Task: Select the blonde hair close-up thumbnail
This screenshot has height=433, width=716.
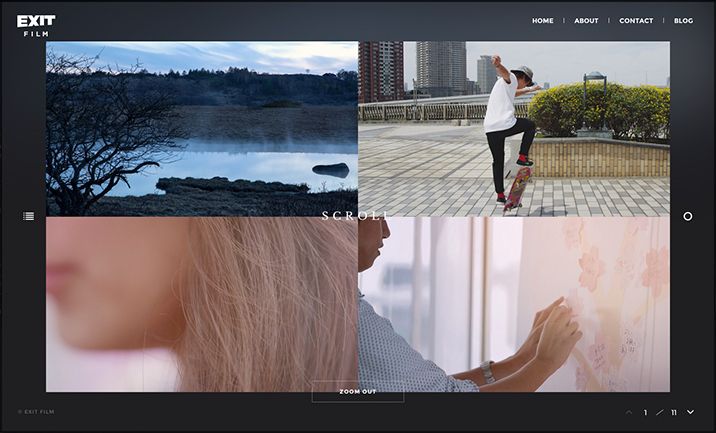Action: (x=201, y=304)
